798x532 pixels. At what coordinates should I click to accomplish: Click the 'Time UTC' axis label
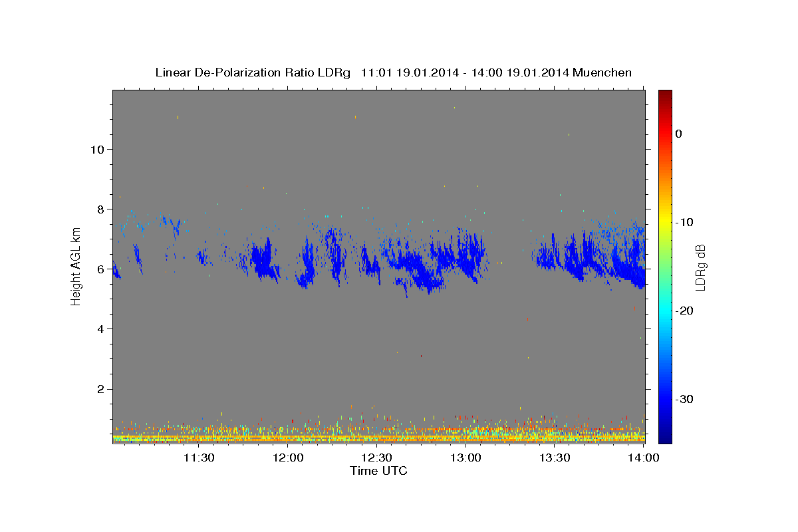(x=378, y=471)
